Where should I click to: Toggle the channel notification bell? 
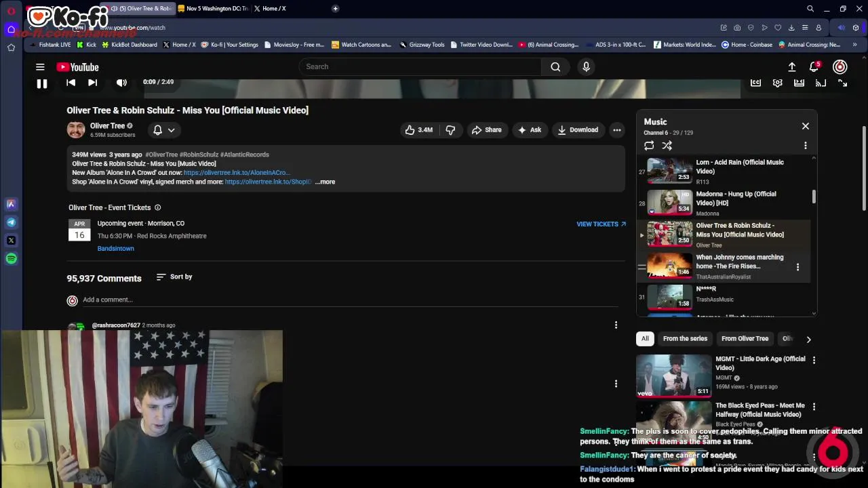(157, 129)
